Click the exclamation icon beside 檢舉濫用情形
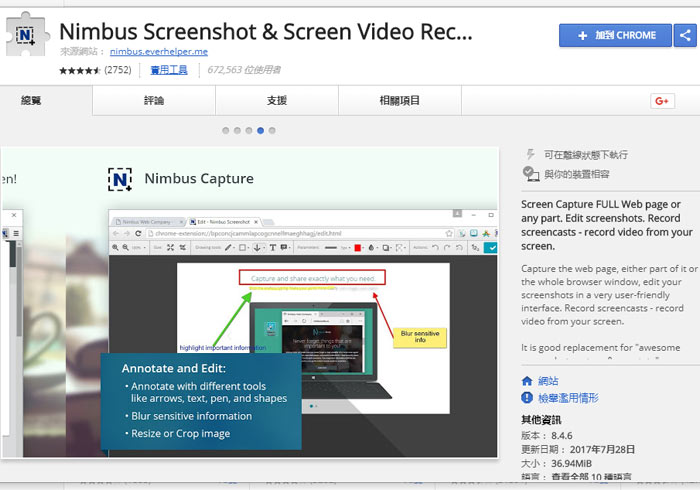 click(x=527, y=397)
